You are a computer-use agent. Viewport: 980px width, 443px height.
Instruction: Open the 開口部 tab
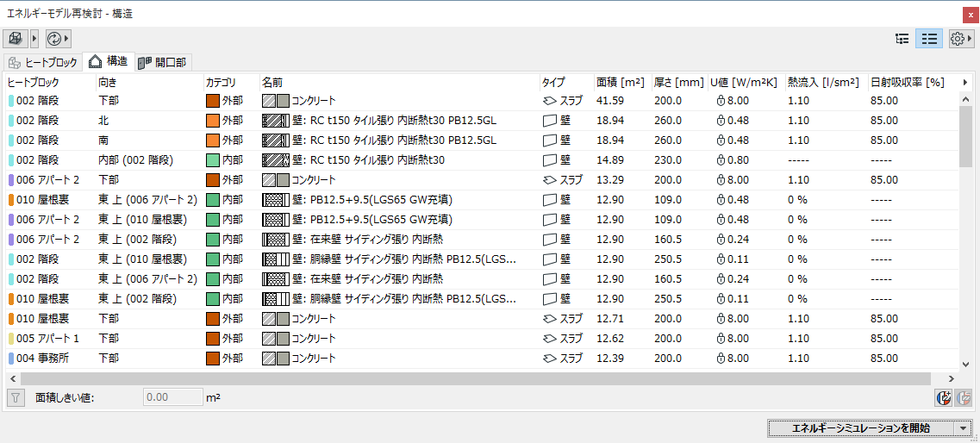pos(164,62)
